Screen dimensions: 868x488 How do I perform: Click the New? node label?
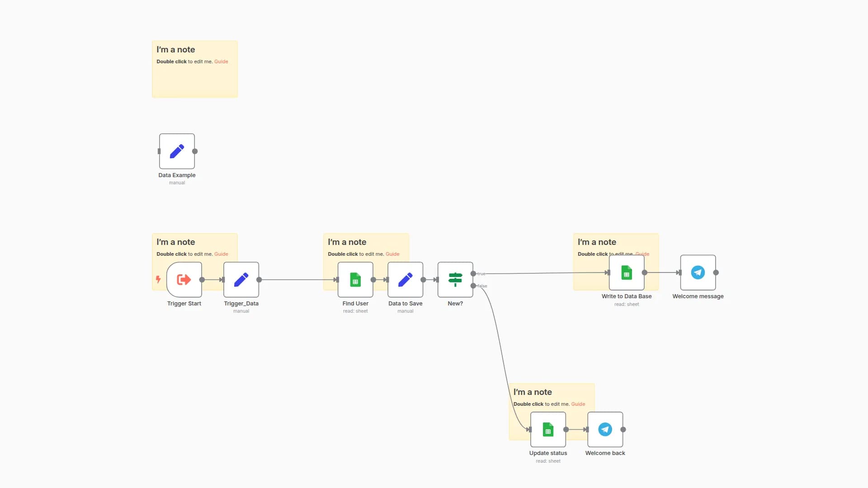(455, 304)
